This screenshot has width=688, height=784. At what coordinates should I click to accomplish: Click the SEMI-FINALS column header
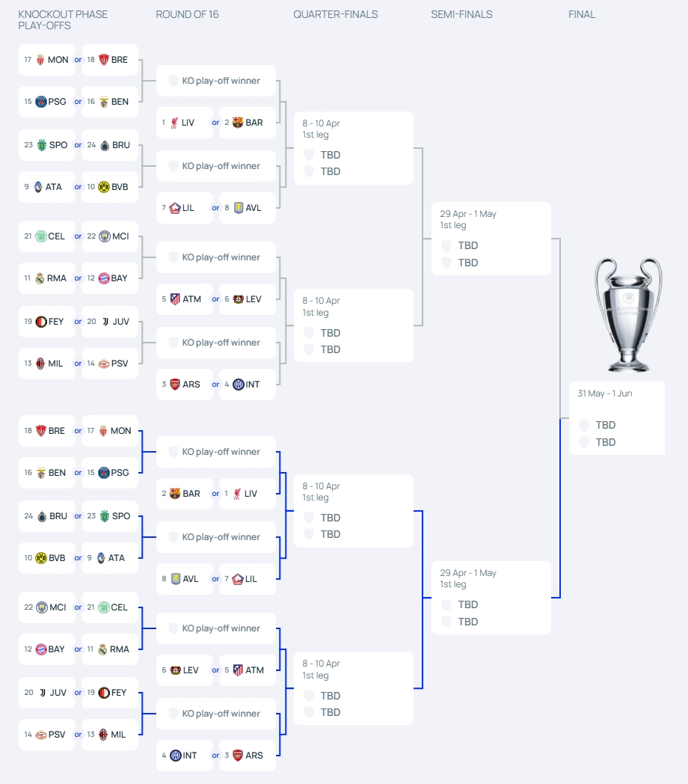pyautogui.click(x=461, y=14)
